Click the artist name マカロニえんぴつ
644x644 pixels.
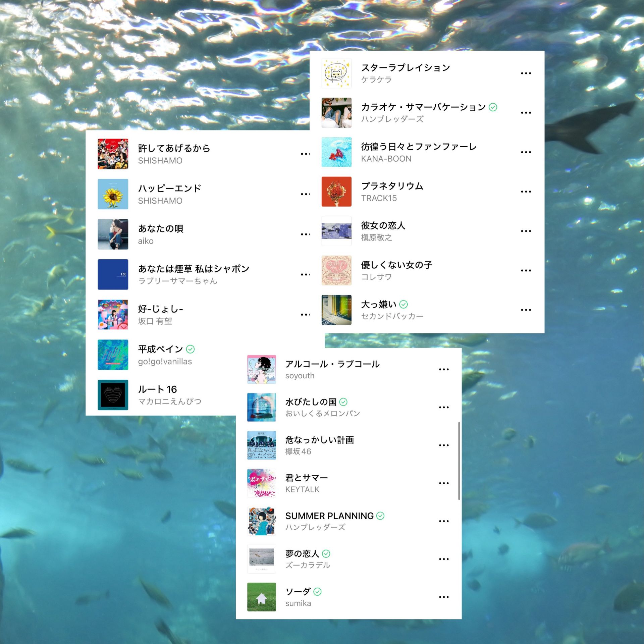170,401
